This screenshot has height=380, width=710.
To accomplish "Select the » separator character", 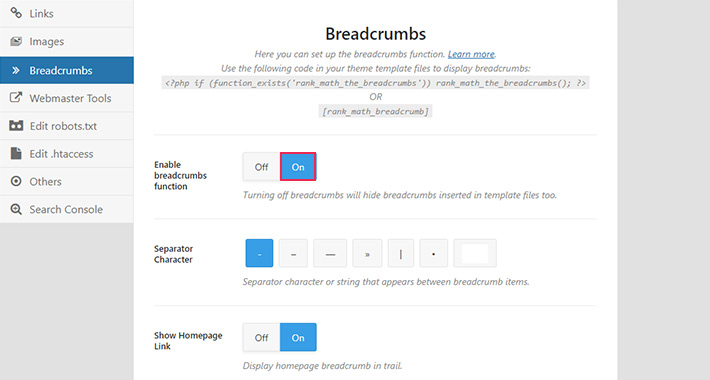I will pyautogui.click(x=367, y=253).
